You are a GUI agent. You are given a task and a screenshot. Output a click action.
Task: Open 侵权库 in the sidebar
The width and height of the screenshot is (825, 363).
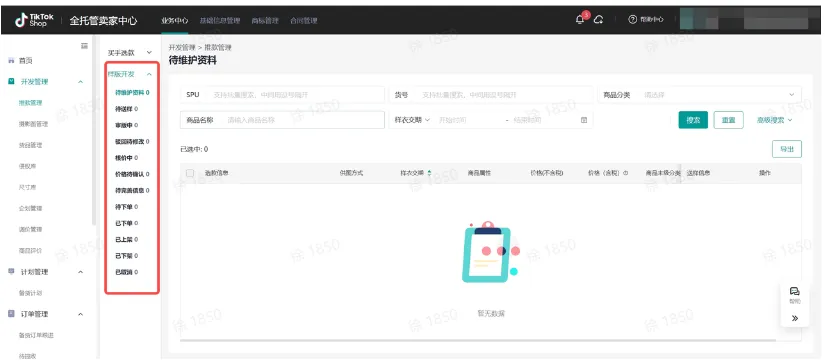point(27,166)
